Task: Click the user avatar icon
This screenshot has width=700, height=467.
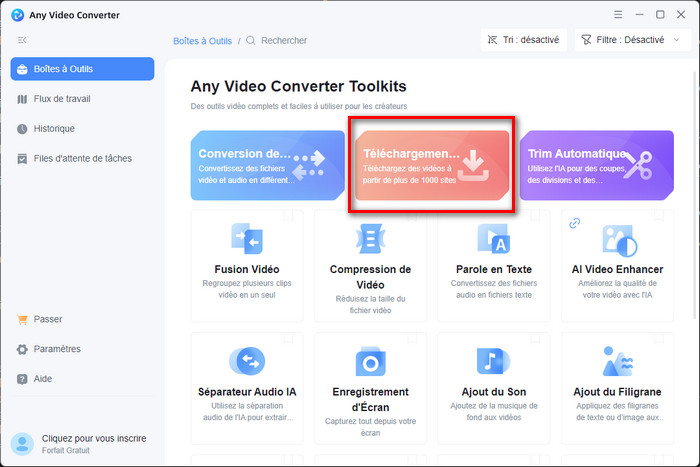Action: click(22, 444)
